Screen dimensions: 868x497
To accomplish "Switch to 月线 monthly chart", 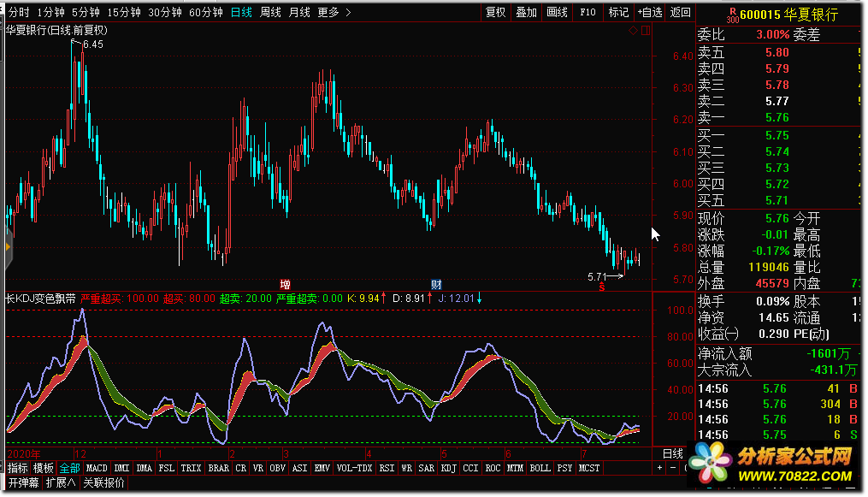I will click(x=299, y=12).
